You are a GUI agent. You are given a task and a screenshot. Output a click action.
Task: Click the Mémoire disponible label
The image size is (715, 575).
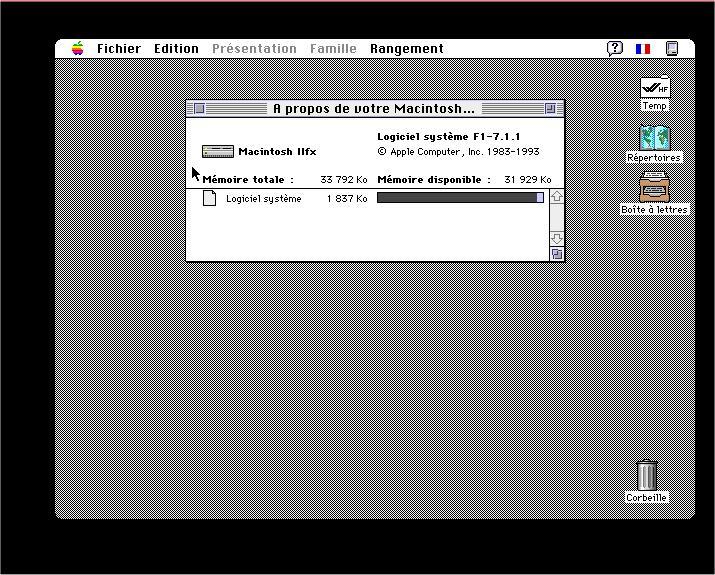(x=434, y=180)
